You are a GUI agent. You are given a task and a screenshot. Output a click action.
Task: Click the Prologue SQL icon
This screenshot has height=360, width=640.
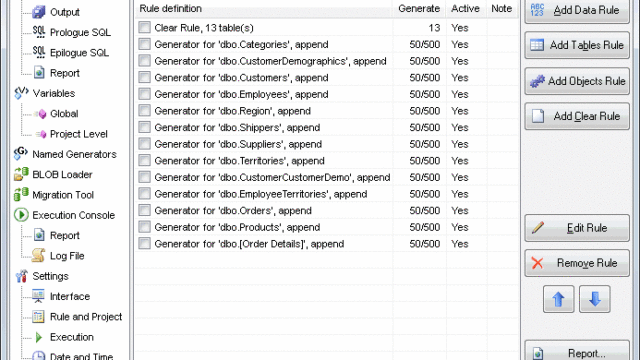(39, 32)
